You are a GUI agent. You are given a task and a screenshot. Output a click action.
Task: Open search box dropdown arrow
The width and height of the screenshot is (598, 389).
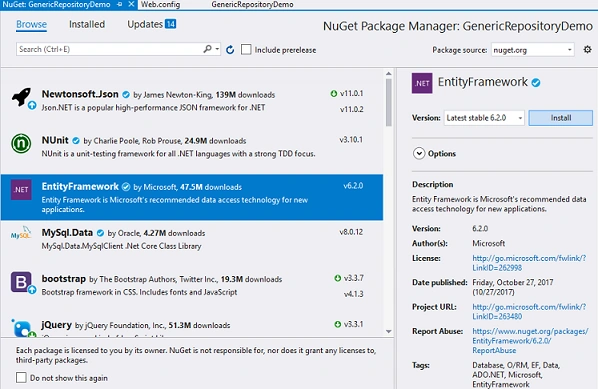[x=217, y=49]
